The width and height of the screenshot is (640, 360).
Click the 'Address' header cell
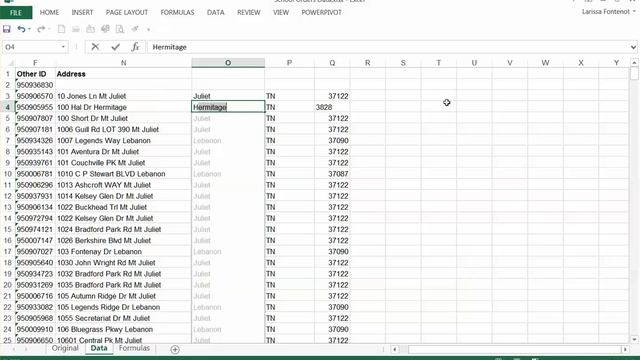pyautogui.click(x=123, y=74)
